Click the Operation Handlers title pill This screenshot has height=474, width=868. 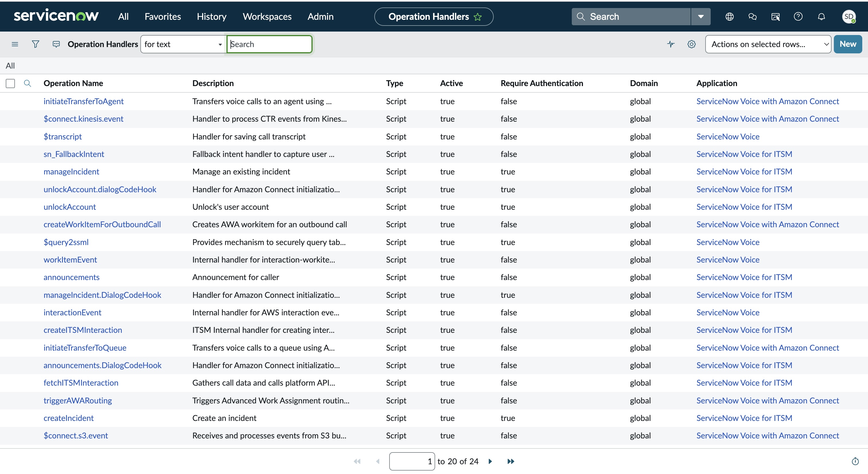click(x=434, y=17)
